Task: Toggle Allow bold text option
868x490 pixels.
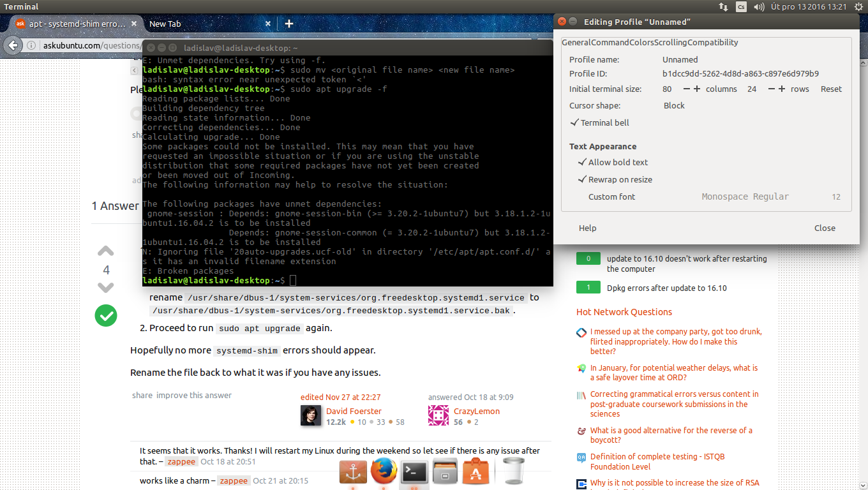Action: tap(582, 162)
